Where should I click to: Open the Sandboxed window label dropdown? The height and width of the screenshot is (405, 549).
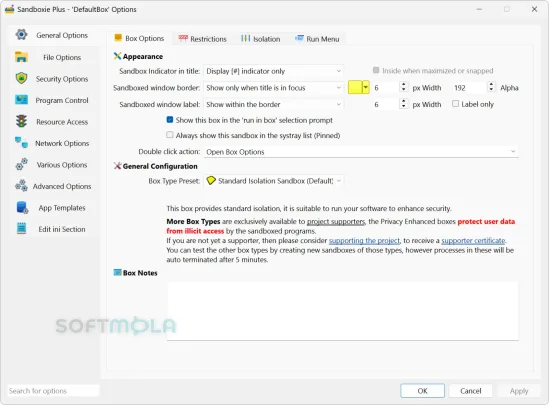click(273, 104)
